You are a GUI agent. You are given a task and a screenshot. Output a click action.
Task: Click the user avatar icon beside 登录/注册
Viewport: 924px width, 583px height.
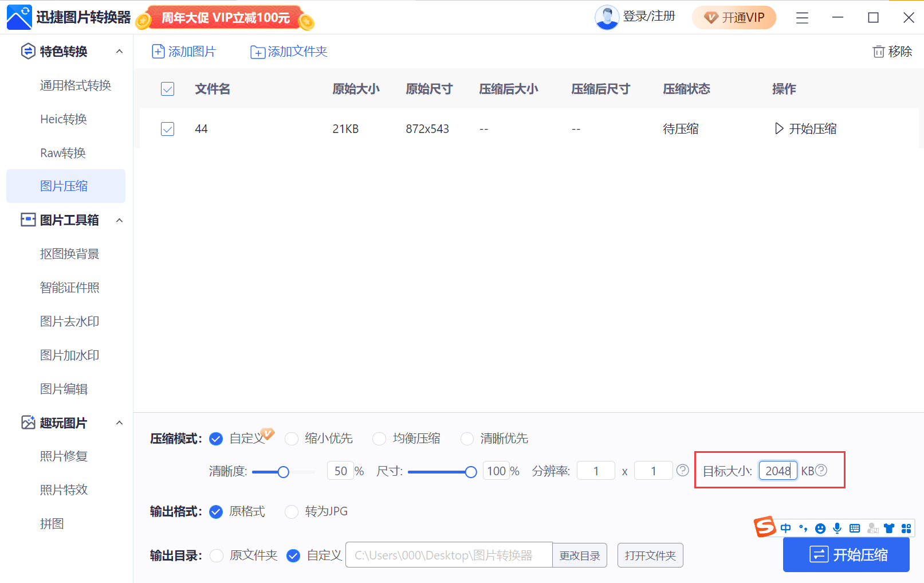coord(607,17)
